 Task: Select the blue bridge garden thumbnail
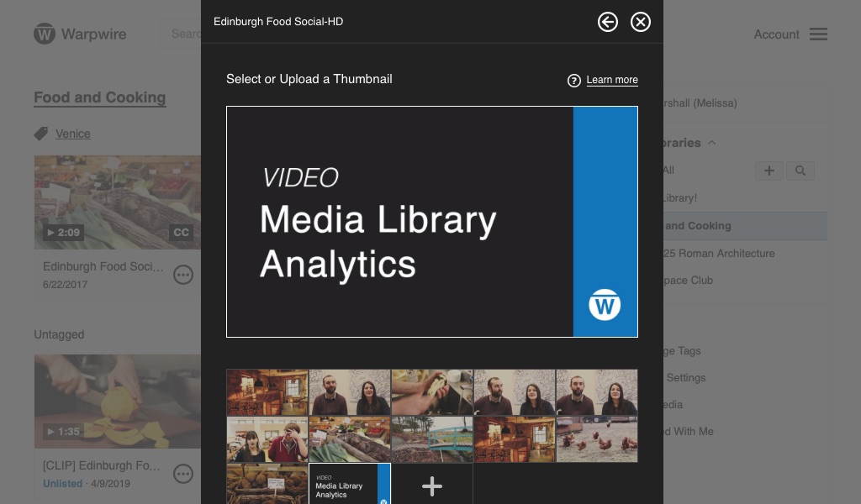coord(432,439)
